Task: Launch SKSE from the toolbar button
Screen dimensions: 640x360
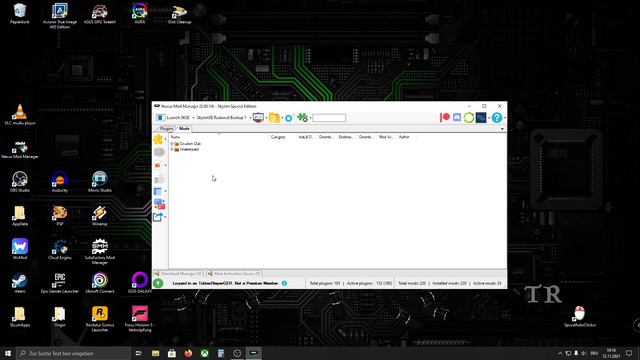Action: tap(173, 118)
